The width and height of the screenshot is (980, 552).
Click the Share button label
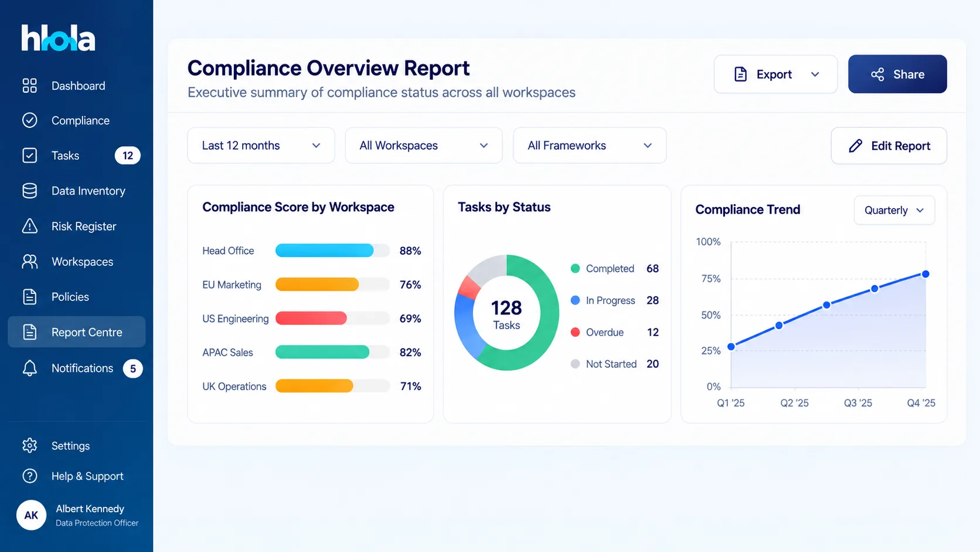point(908,74)
